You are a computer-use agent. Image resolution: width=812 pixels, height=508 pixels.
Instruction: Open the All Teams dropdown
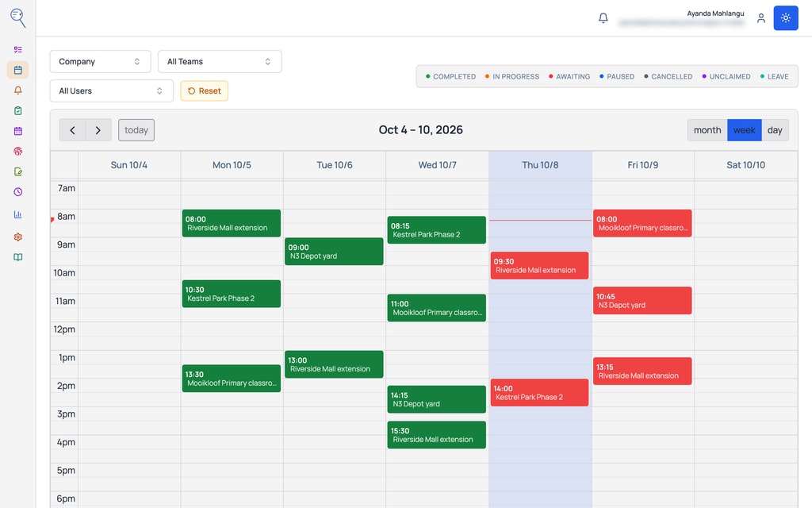(220, 61)
